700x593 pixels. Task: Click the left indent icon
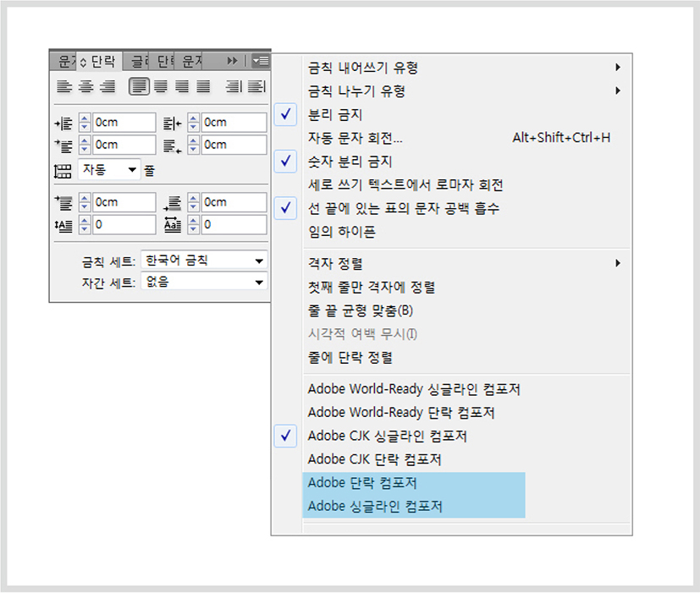pyautogui.click(x=63, y=124)
